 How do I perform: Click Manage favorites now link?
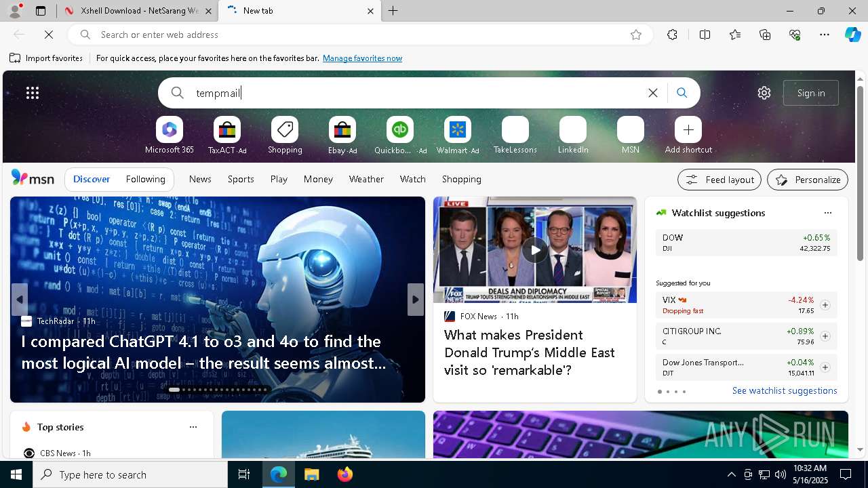coord(362,58)
